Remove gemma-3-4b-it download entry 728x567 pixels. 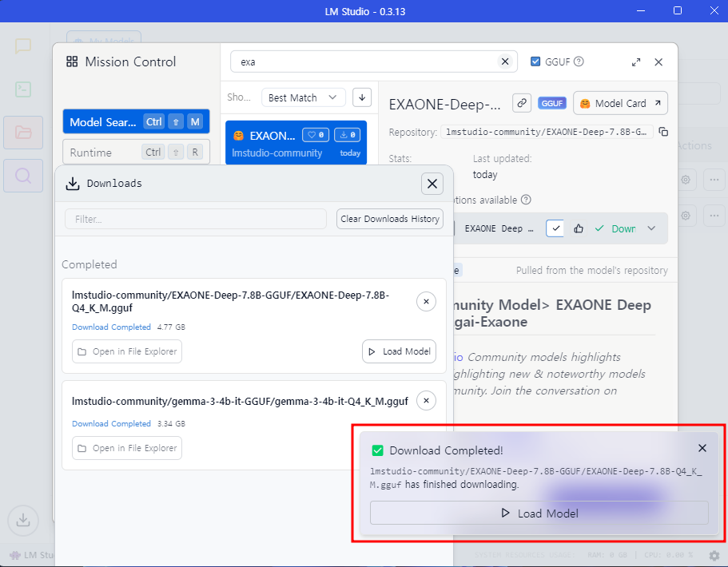click(x=426, y=400)
